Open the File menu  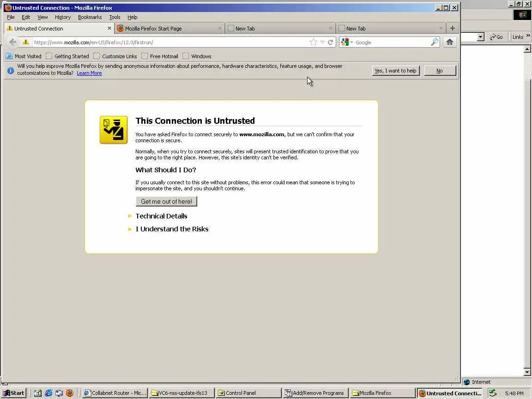[x=11, y=17]
